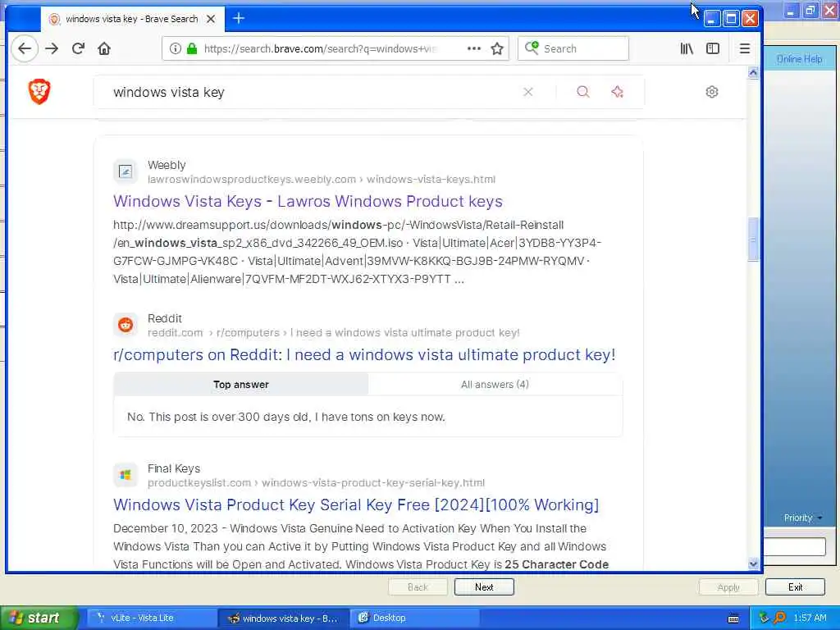Select the windows vista key browser tab

point(130,19)
